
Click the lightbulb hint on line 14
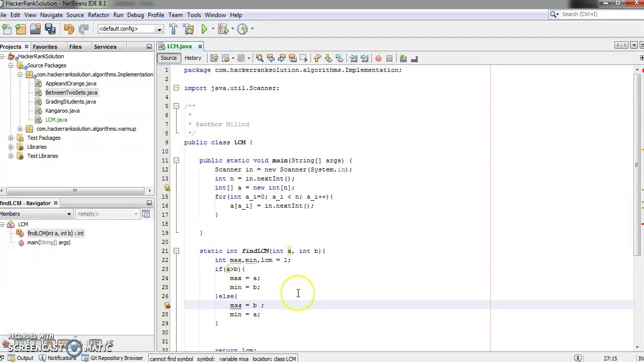[167, 188]
